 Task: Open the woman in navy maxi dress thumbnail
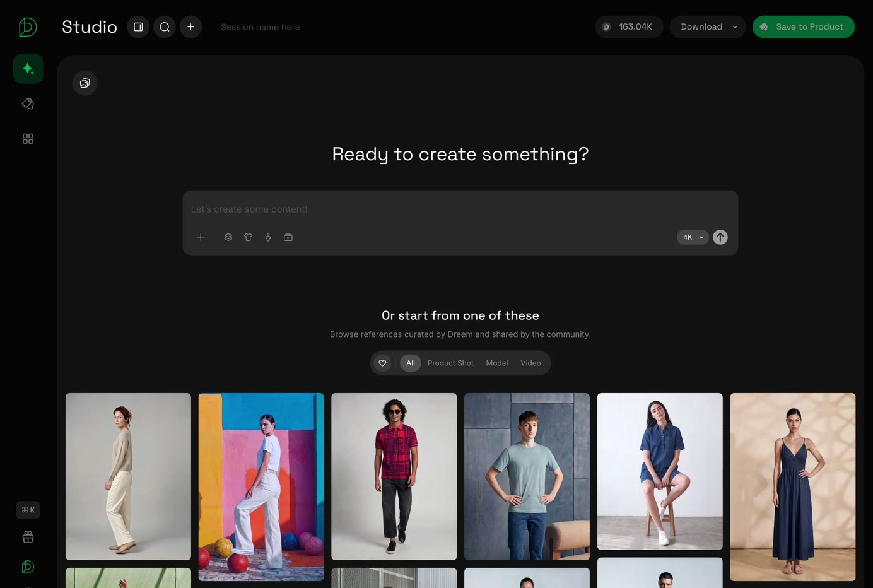click(793, 487)
